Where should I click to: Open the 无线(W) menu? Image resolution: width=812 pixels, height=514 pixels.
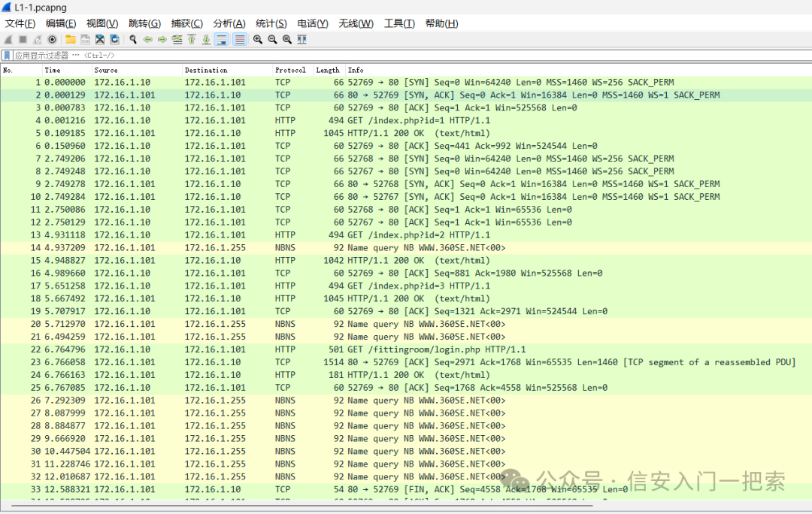356,23
